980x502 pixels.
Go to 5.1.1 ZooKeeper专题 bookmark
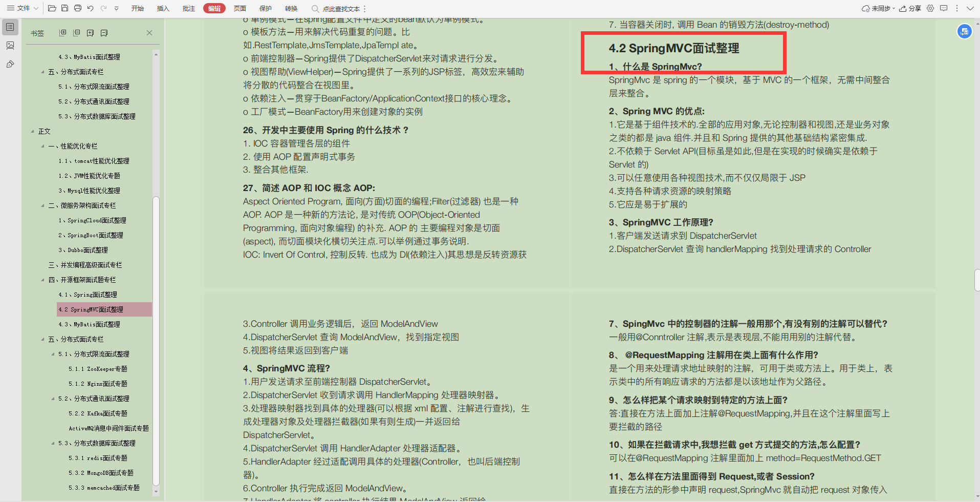click(x=98, y=369)
